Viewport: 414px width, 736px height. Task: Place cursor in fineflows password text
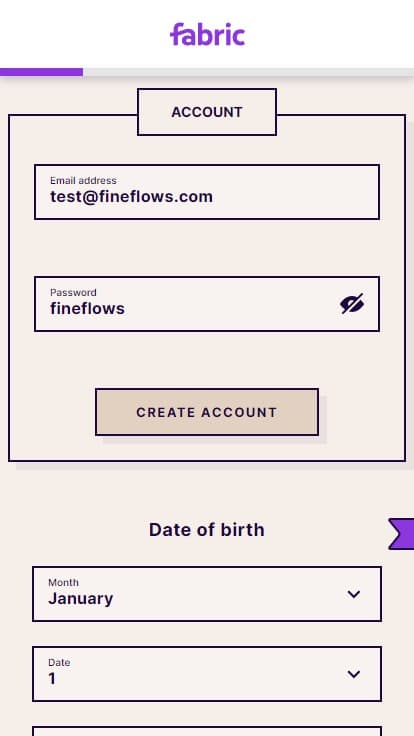88,309
